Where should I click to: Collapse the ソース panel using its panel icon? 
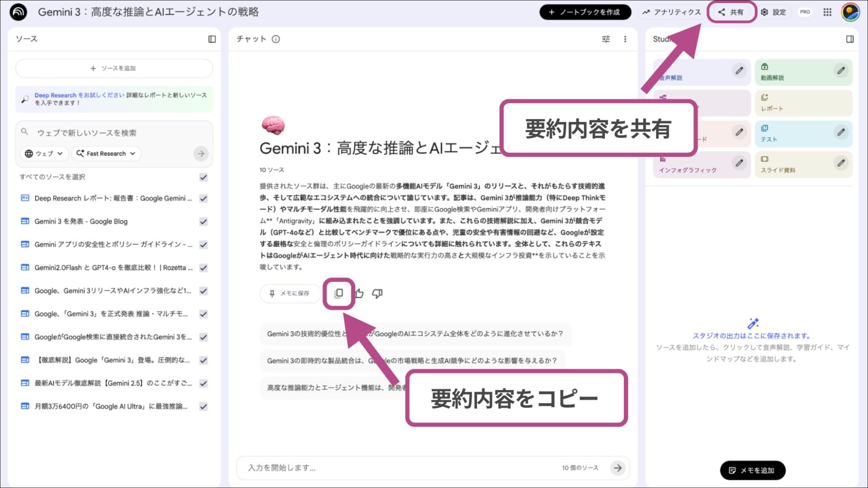point(211,39)
